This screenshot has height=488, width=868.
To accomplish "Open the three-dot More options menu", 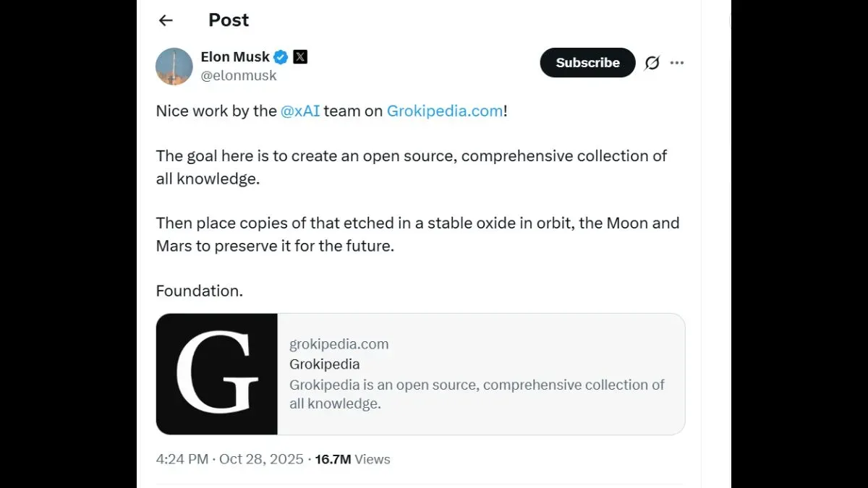I will coord(677,63).
